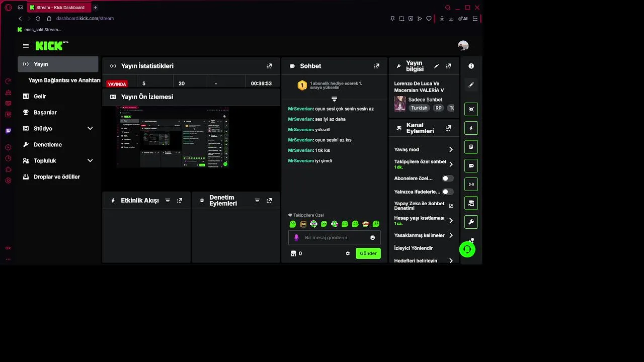This screenshot has height=362, width=644.
Task: Open Hesap yaşı kısıtlaması options chevron
Action: pyautogui.click(x=451, y=220)
